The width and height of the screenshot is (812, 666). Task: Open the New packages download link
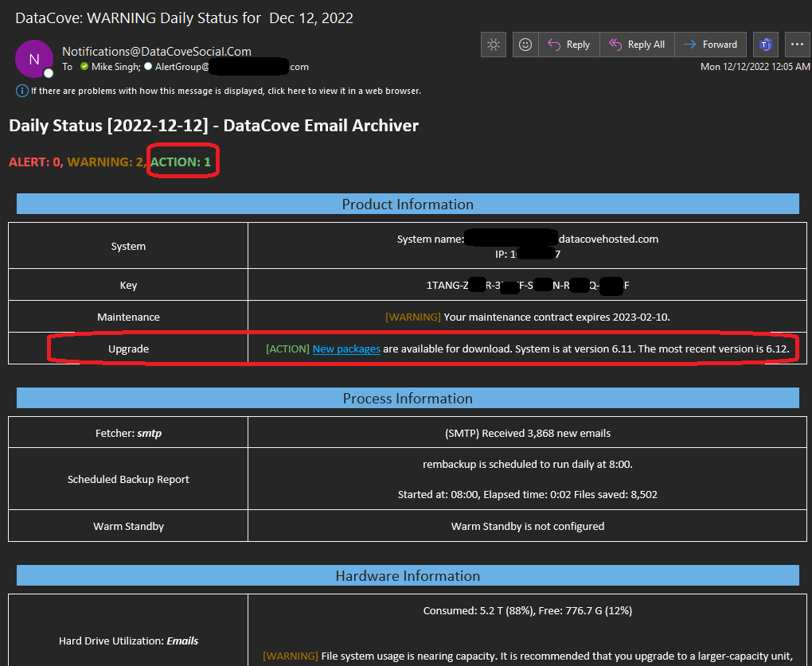pyautogui.click(x=346, y=349)
